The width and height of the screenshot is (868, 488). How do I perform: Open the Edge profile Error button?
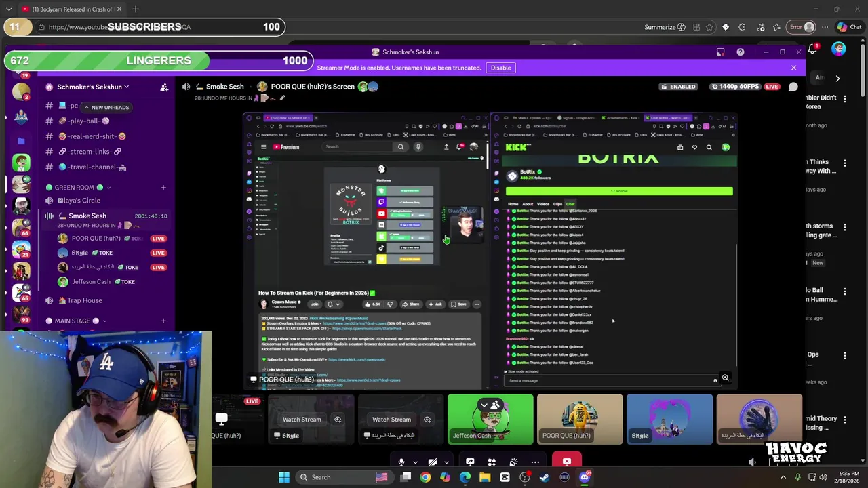click(x=801, y=27)
